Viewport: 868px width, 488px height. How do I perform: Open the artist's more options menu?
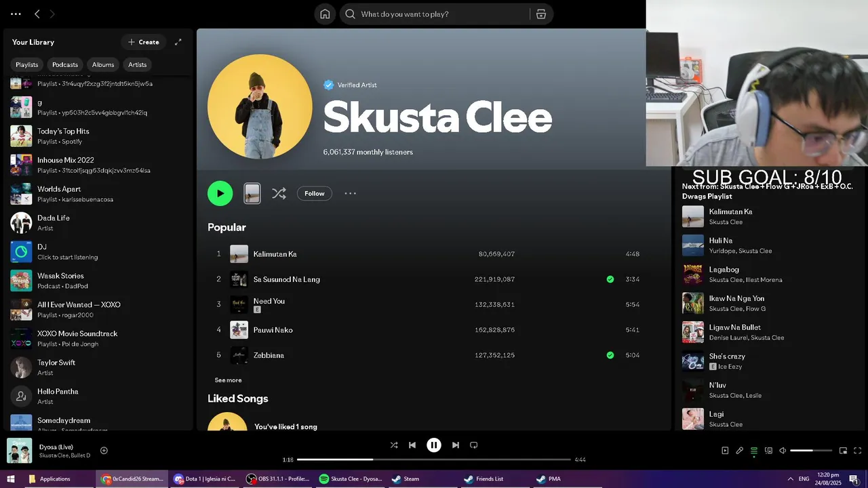click(350, 193)
